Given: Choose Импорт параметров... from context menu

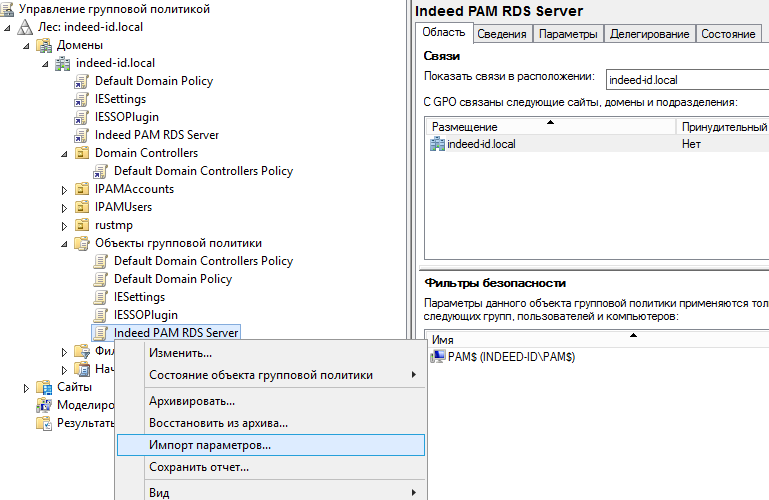Looking at the screenshot, I should click(209, 445).
